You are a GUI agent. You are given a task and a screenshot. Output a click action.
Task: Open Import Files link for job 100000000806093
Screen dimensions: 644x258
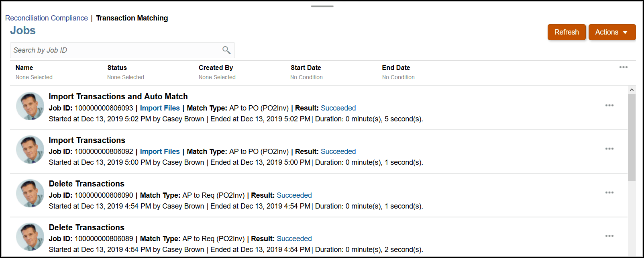click(x=160, y=108)
